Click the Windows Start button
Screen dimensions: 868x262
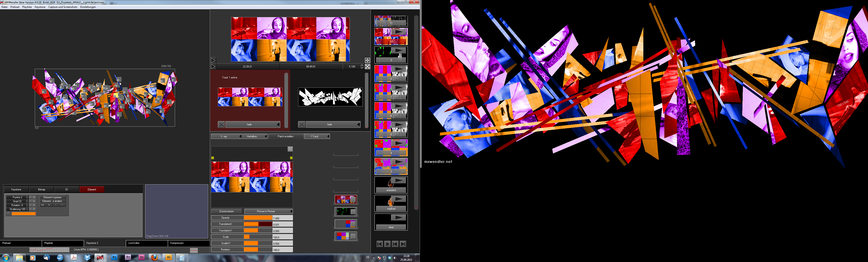[5, 258]
